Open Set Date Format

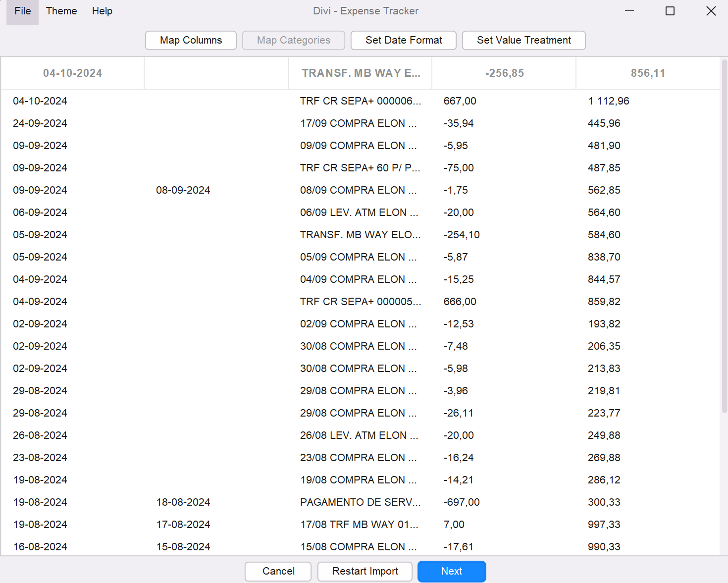pyautogui.click(x=404, y=40)
